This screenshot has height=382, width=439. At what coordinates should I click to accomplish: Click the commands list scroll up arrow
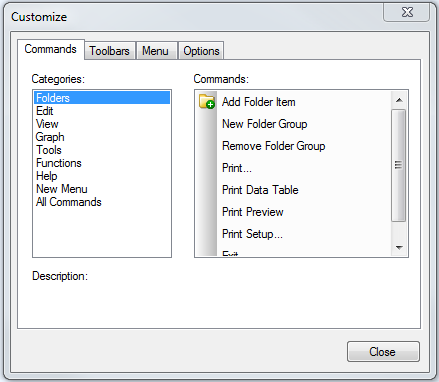point(399,100)
